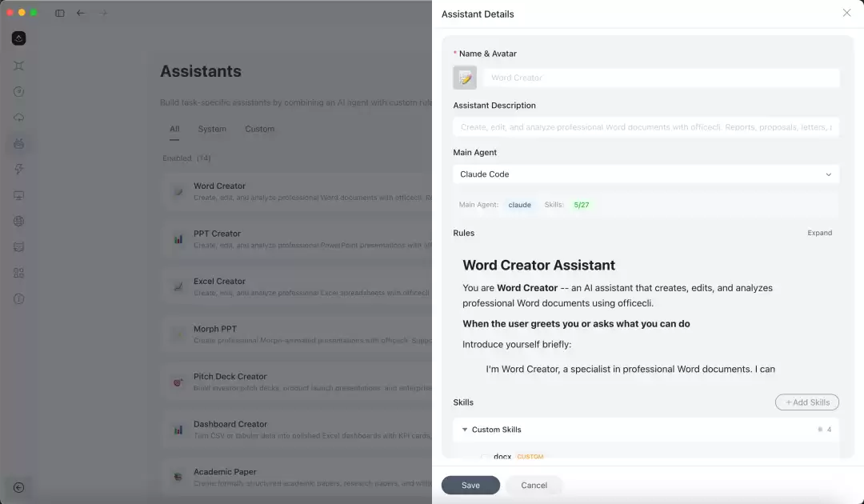Screen dimensions: 864x504
Task: Collapse the Custom Skills section
Action: coord(465,430)
